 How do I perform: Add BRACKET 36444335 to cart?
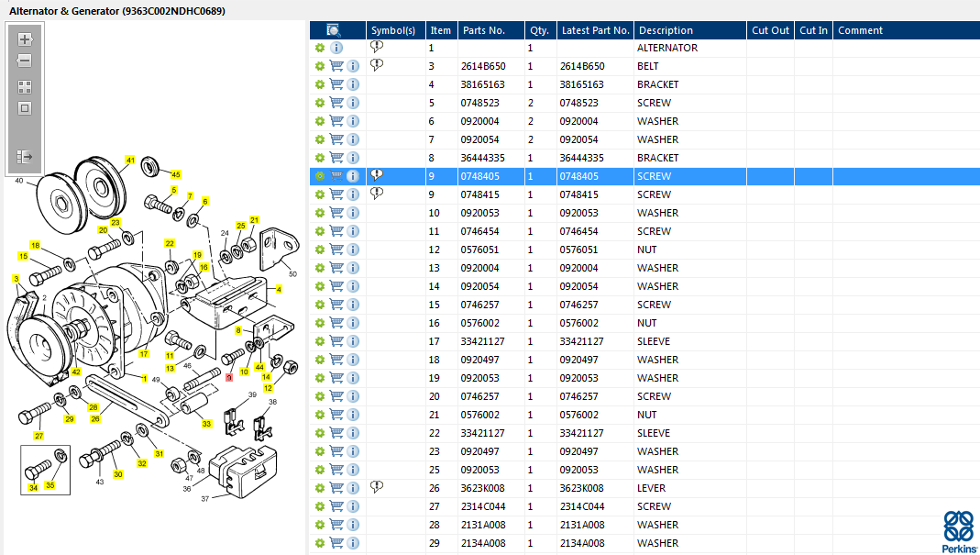coord(336,158)
